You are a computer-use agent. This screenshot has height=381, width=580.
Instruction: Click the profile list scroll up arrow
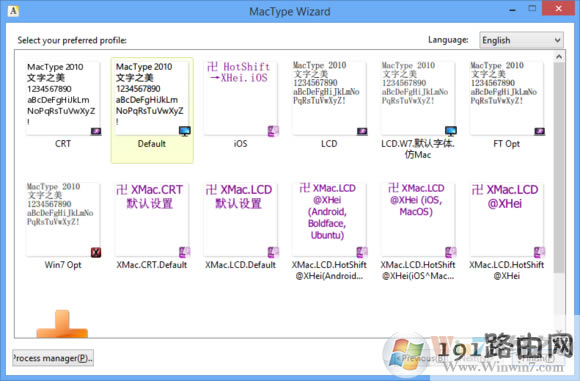[x=559, y=57]
